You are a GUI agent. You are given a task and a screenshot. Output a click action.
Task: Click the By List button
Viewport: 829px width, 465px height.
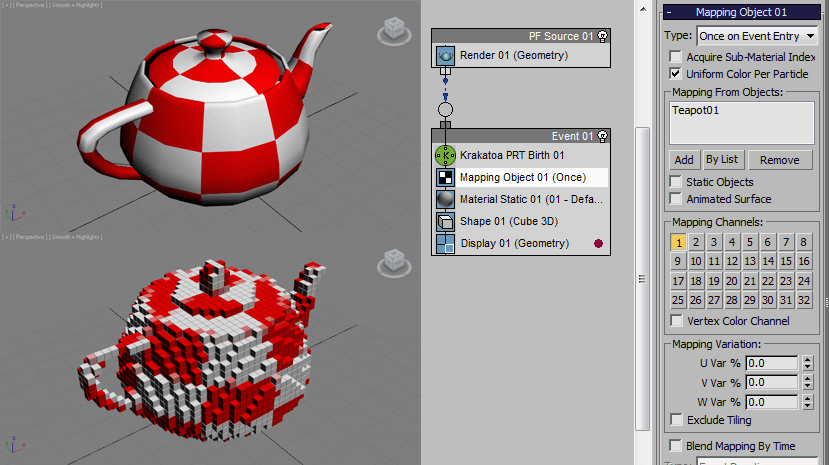click(x=721, y=160)
